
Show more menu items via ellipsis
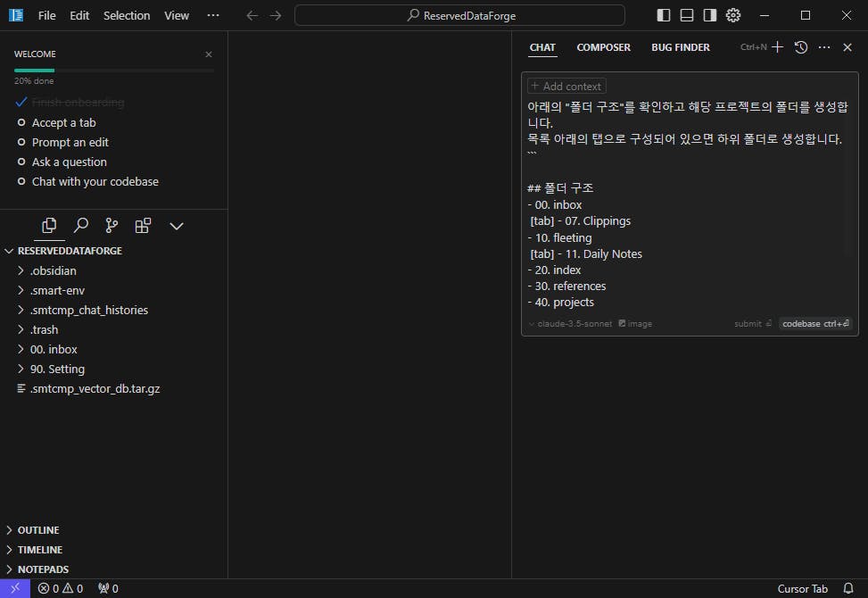coord(212,15)
